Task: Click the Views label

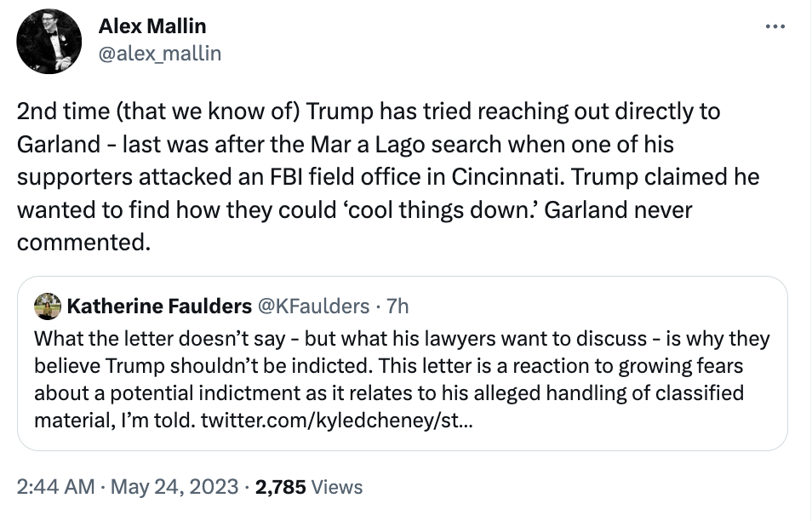Action: (337, 487)
